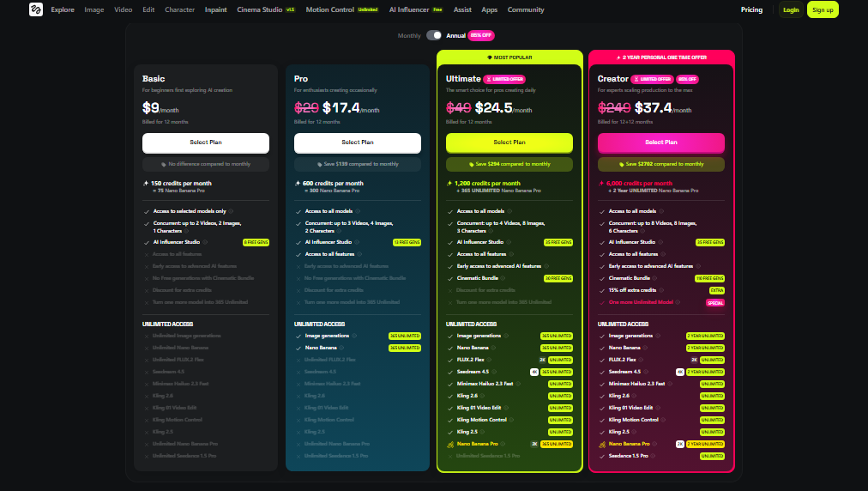This screenshot has width=868, height=491.
Task: Click info icon next to Pro 'Nano Banana'
Action: 341,348
